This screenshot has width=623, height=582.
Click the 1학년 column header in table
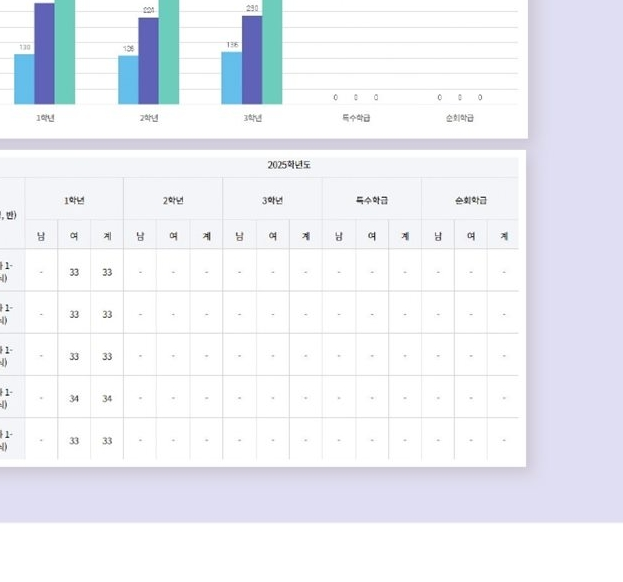click(74, 200)
